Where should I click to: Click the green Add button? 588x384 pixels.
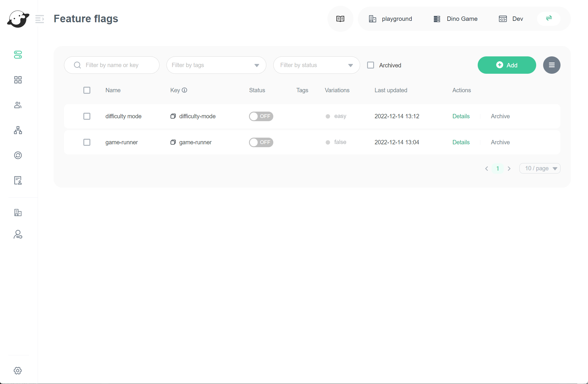coord(507,65)
